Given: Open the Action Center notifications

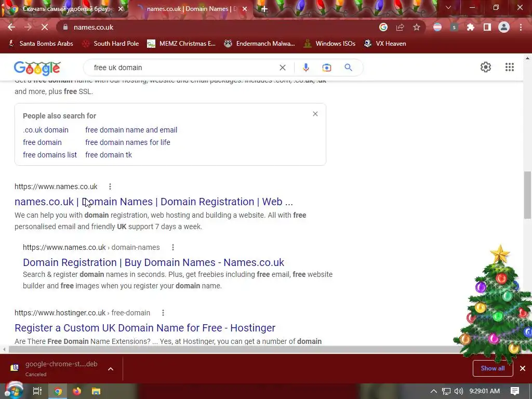Looking at the screenshot, I should point(514,391).
